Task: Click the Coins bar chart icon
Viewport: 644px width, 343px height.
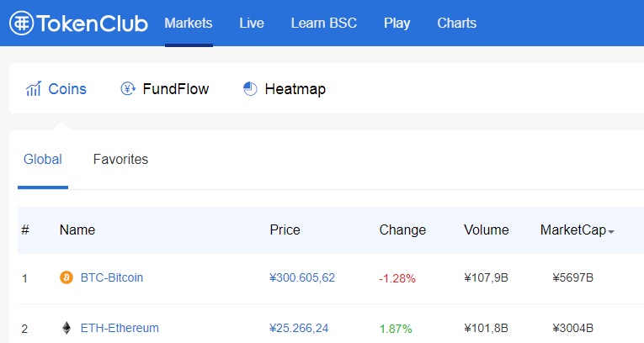Action: (34, 88)
